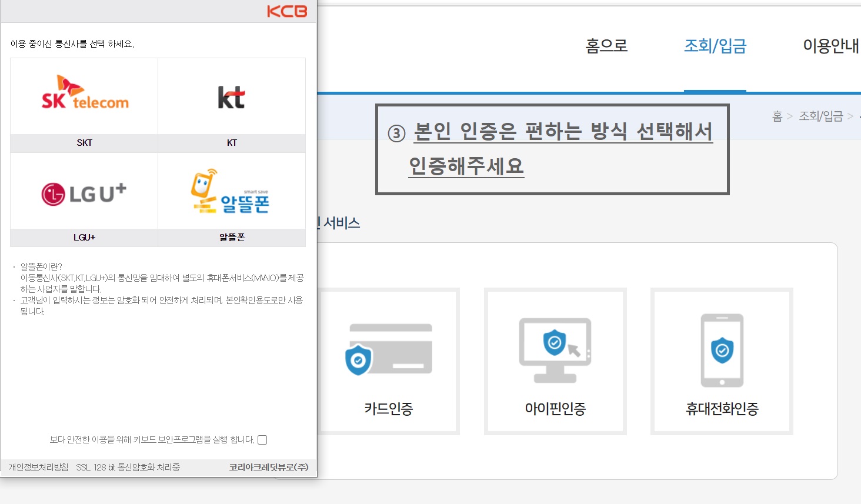Click the 휴대전화인증 text label

click(x=722, y=409)
